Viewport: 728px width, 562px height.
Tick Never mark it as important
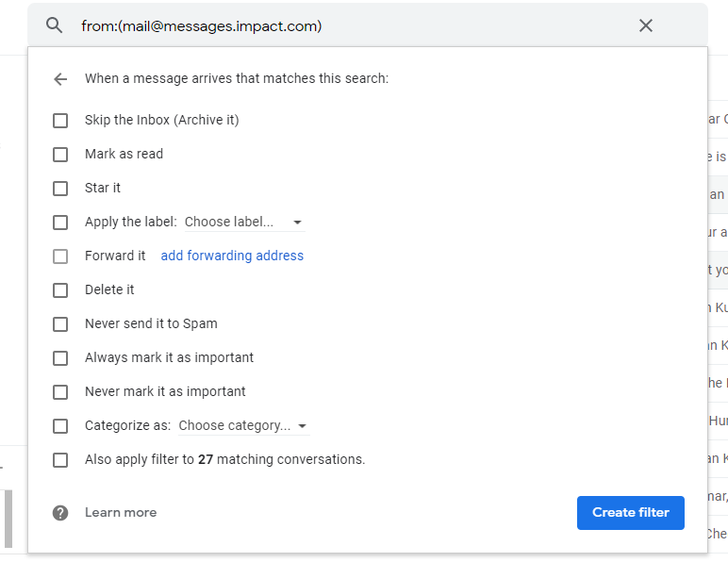tap(60, 391)
